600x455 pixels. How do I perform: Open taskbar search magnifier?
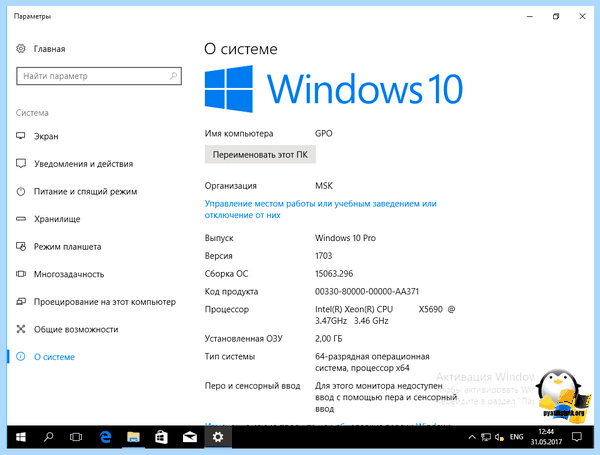48,437
